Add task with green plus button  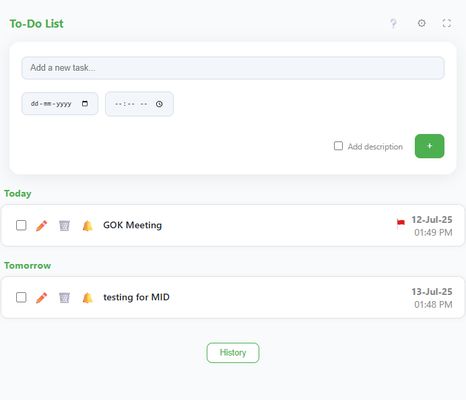point(429,146)
